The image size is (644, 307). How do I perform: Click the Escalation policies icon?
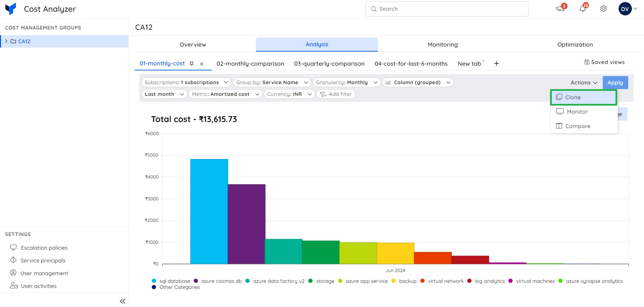[13, 247]
